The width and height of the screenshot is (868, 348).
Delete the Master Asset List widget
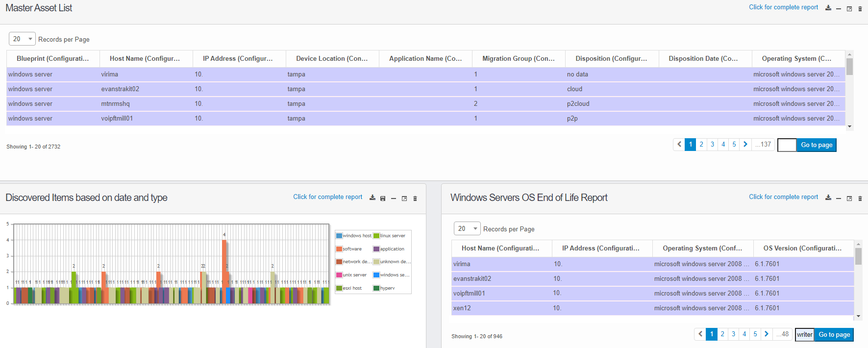coord(860,8)
